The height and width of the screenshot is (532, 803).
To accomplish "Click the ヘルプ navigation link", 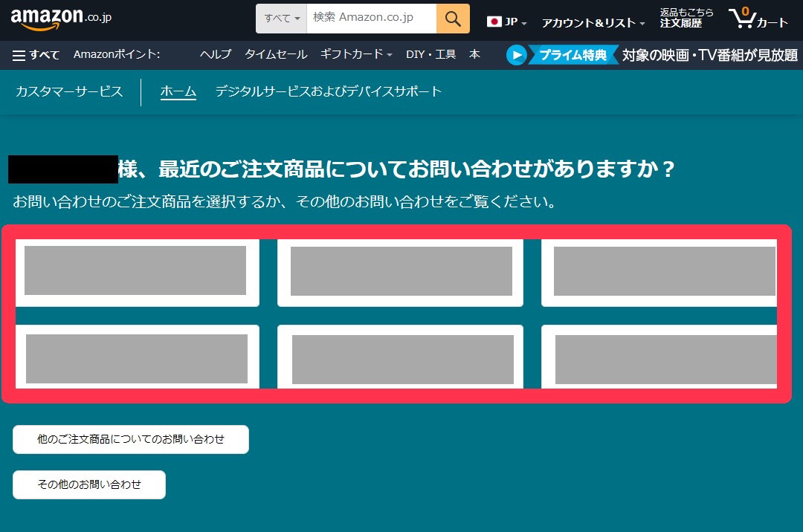I will [216, 54].
